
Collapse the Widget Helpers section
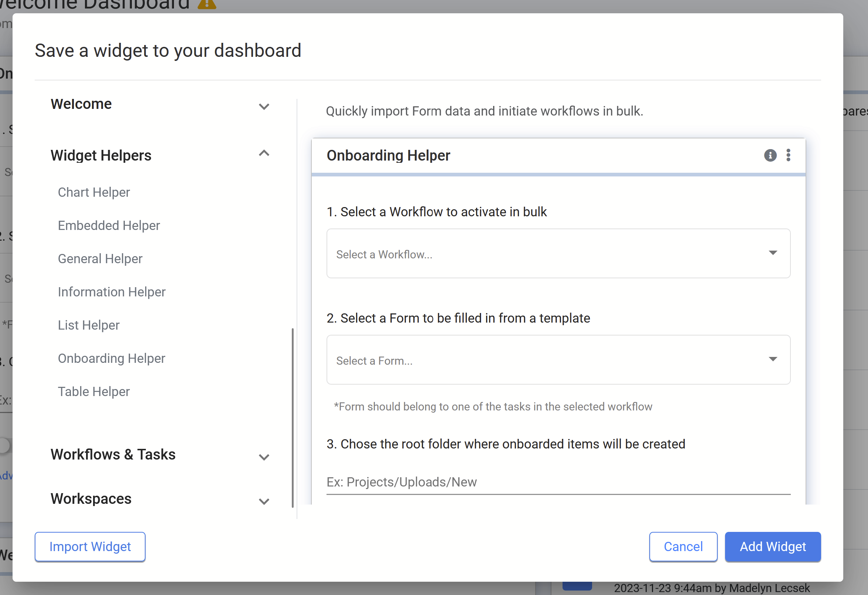coord(264,154)
